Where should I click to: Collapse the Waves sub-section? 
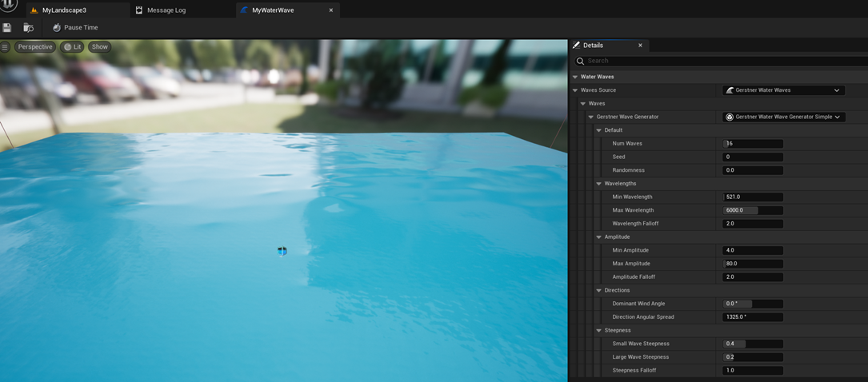coord(583,103)
